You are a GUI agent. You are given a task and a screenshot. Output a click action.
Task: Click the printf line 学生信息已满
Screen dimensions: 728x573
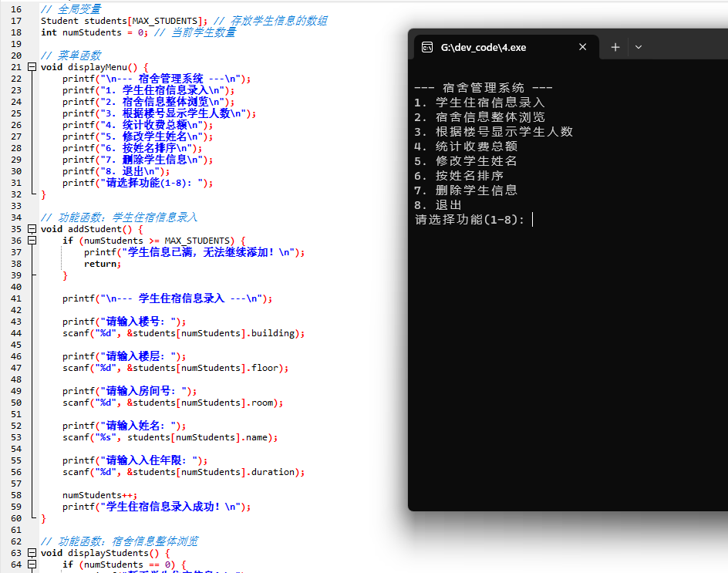coord(194,252)
